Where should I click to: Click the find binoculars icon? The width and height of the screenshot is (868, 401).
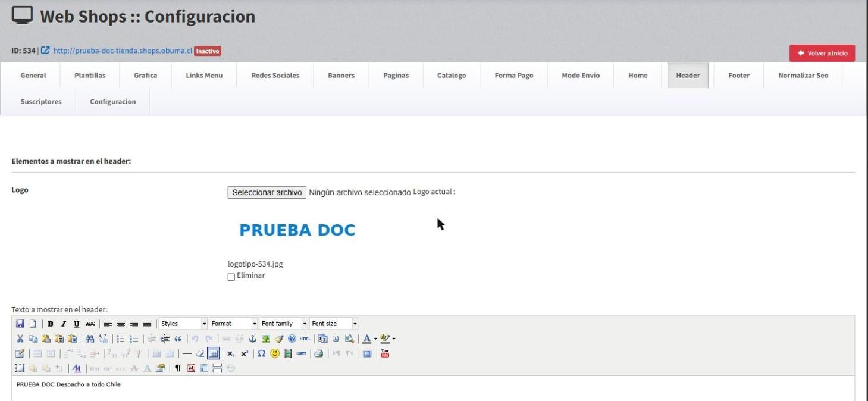(x=90, y=339)
